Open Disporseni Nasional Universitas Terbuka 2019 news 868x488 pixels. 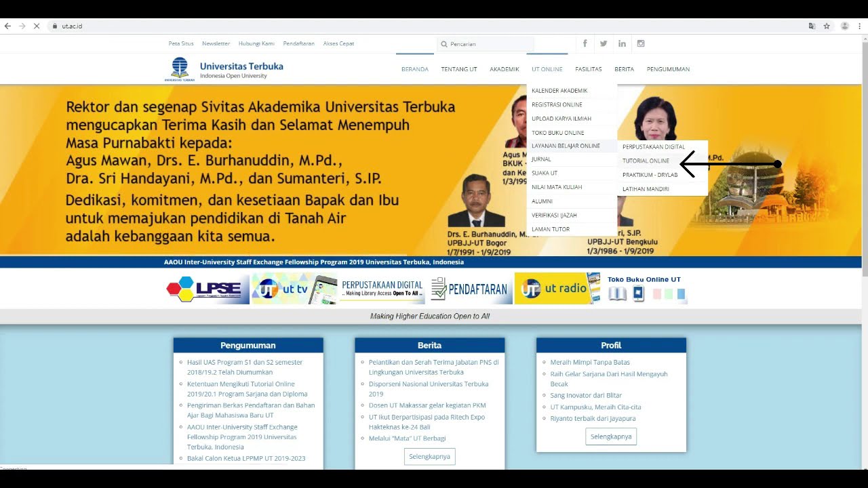429,389
